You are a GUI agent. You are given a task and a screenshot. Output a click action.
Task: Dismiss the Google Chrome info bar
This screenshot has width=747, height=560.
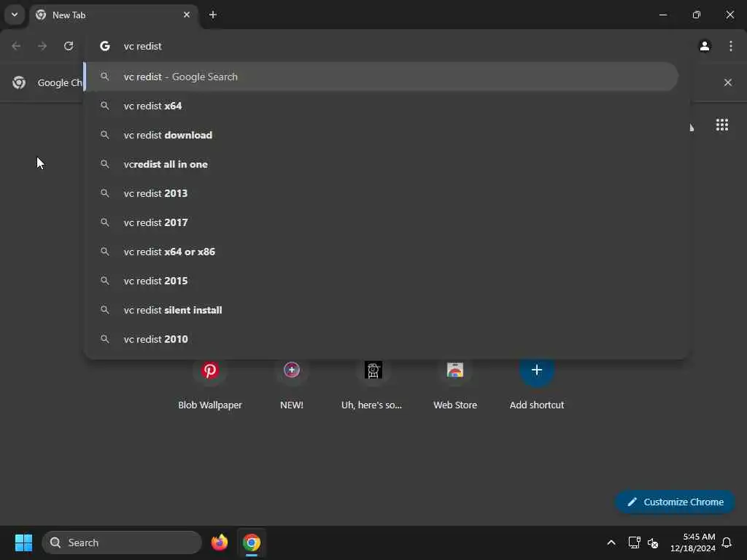click(727, 82)
